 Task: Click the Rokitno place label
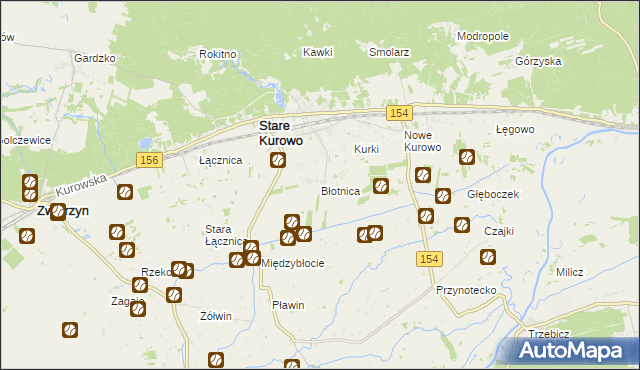coord(218,54)
